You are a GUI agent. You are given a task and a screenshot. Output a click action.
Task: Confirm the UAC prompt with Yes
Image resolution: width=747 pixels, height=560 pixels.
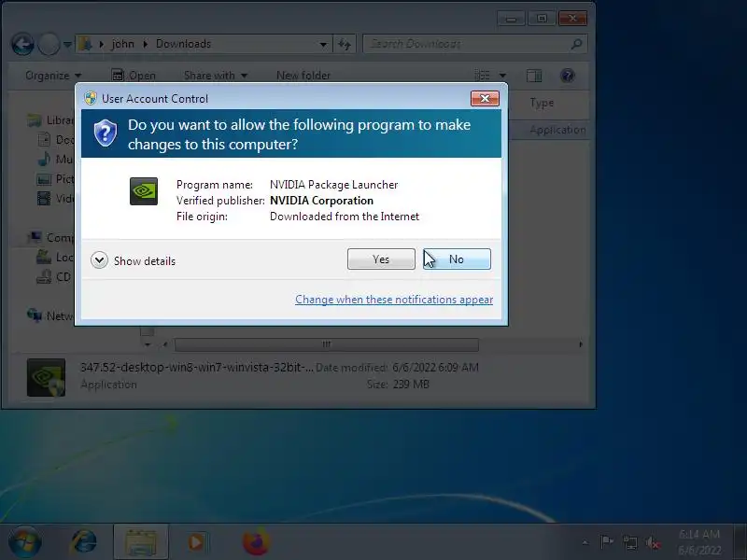(x=381, y=259)
